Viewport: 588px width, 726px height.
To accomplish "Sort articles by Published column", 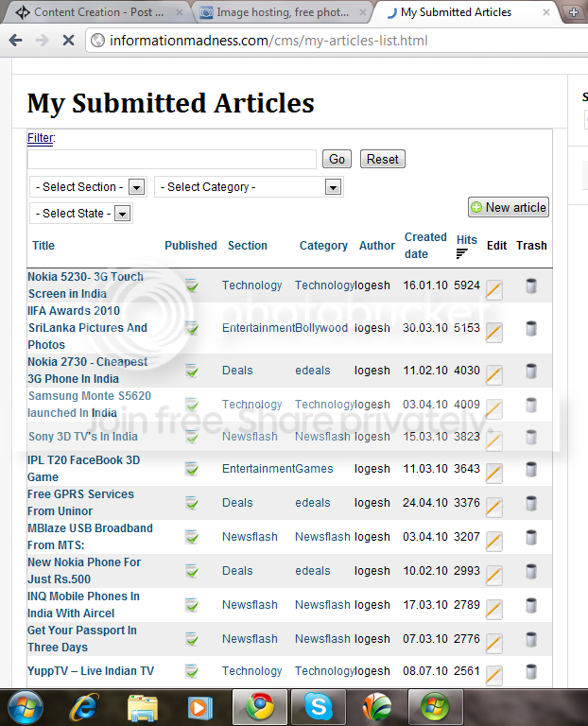I will (x=191, y=246).
